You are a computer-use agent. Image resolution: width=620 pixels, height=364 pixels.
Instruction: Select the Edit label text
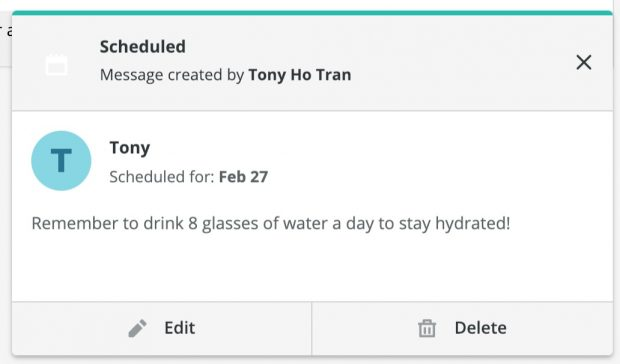(x=180, y=328)
